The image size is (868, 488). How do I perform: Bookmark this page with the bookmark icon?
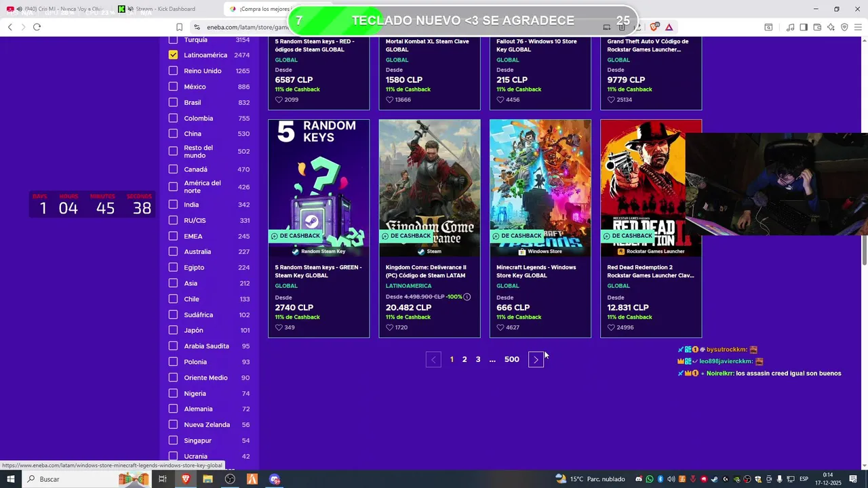179,27
